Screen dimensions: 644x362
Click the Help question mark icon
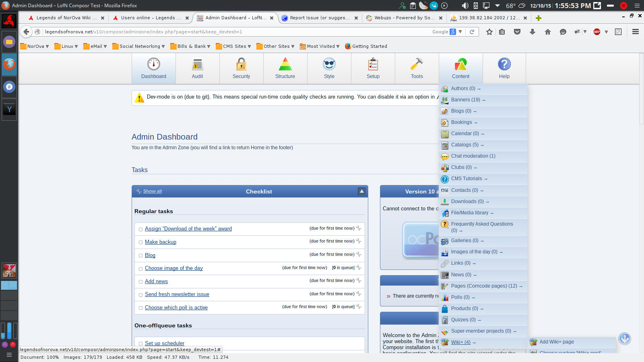pos(504,64)
